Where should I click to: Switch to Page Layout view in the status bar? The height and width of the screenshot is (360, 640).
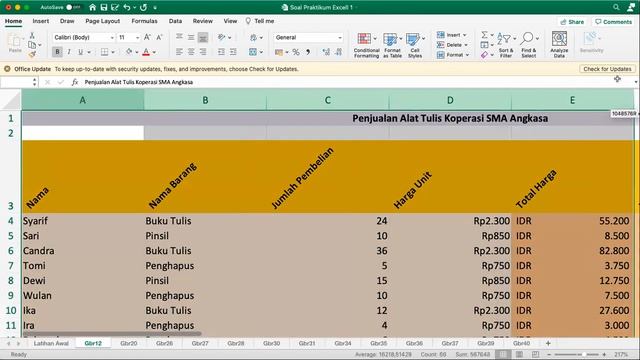tap(519, 354)
